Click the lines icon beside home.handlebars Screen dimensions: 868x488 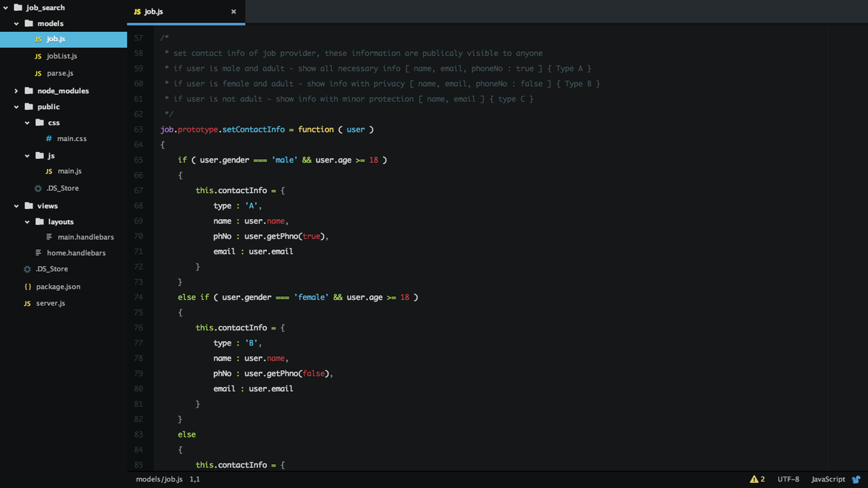click(x=38, y=253)
